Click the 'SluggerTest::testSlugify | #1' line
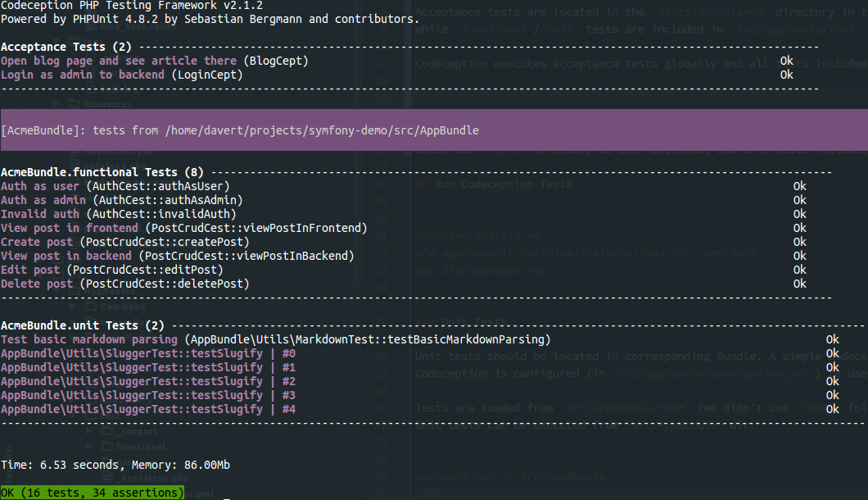The width and height of the screenshot is (868, 500). (148, 367)
